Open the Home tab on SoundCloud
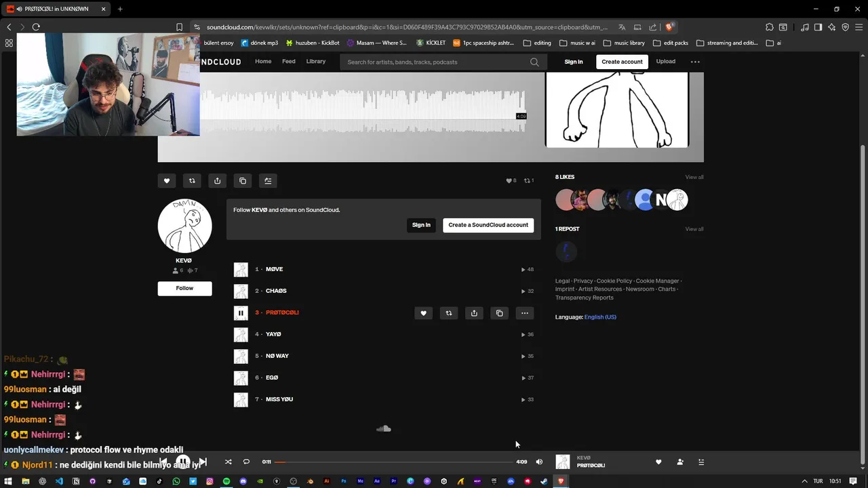This screenshot has height=488, width=868. [x=263, y=62]
